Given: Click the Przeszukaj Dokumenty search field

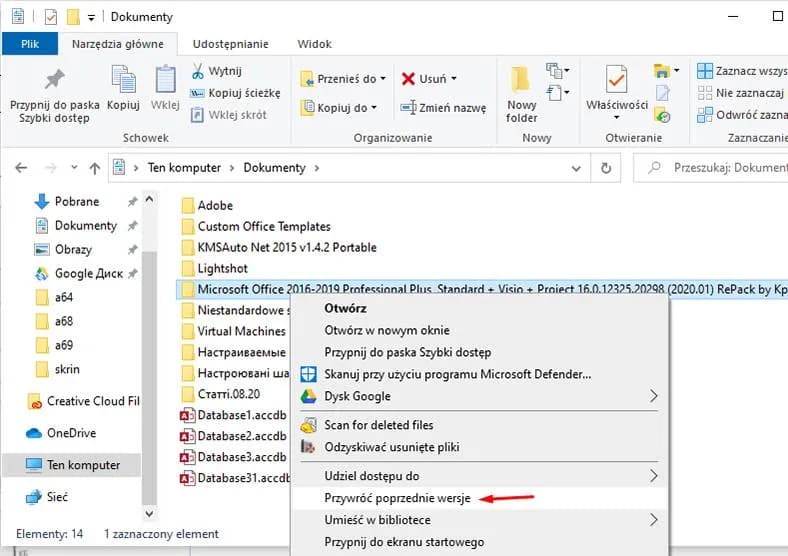Looking at the screenshot, I should (x=725, y=169).
